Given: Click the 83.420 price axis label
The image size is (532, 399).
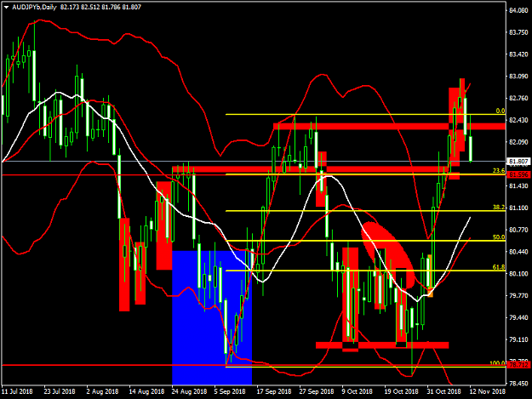Looking at the screenshot, I should 518,54.
